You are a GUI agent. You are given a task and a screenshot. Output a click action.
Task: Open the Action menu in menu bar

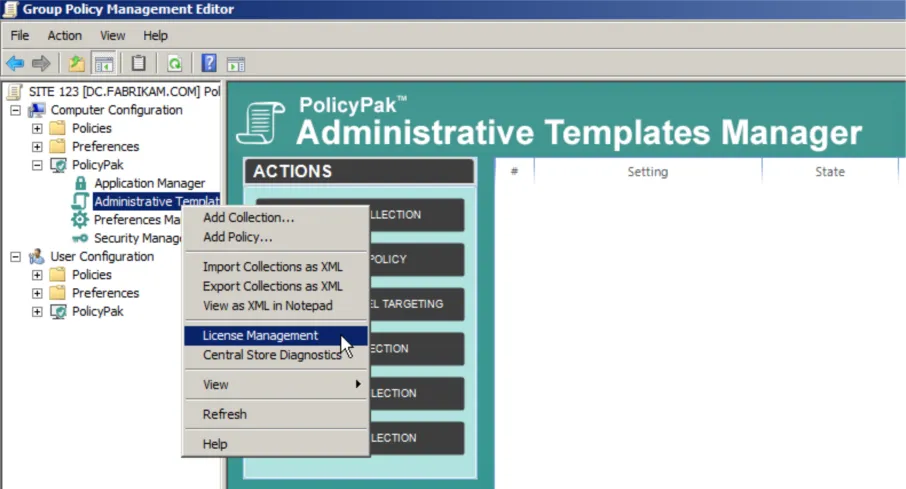[65, 36]
